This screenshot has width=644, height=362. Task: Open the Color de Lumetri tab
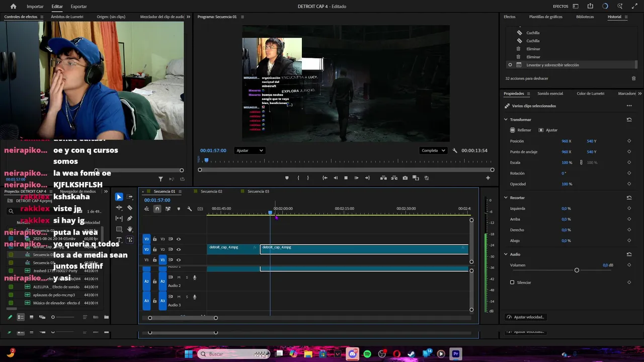[591, 94]
